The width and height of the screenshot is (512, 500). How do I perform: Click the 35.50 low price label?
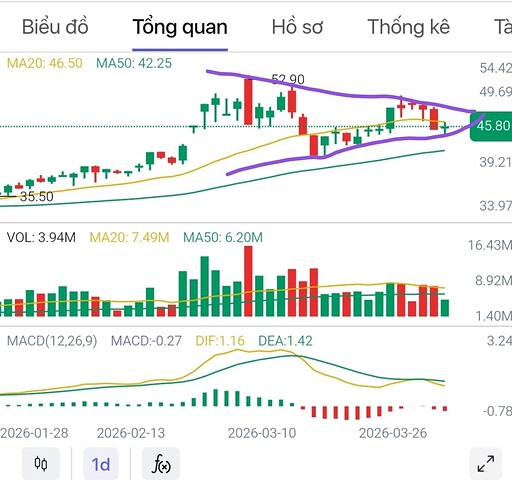(37, 197)
